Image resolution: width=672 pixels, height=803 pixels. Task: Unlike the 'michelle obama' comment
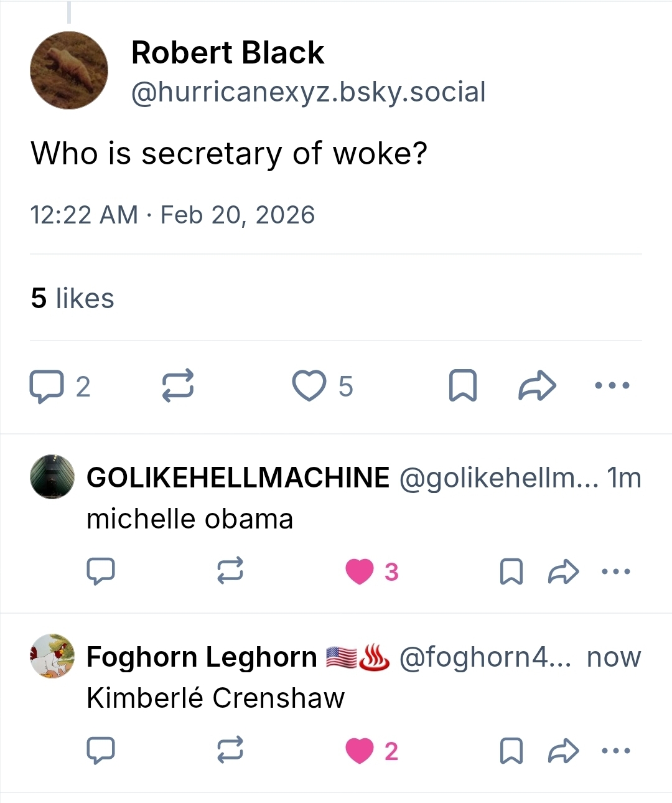point(360,571)
